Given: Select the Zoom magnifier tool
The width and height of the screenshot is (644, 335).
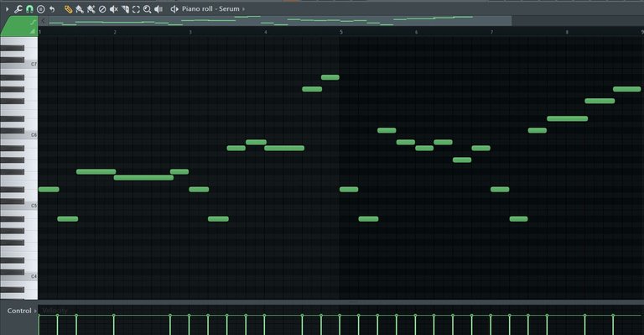Looking at the screenshot, I should pyautogui.click(x=147, y=8).
